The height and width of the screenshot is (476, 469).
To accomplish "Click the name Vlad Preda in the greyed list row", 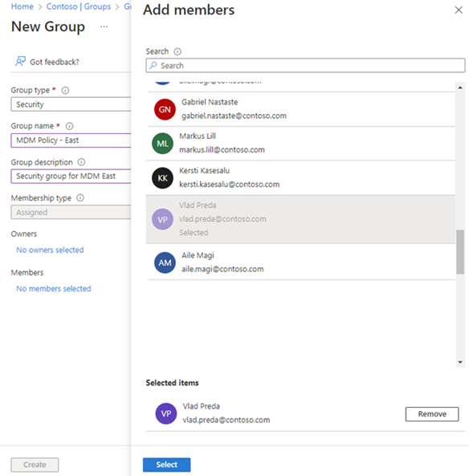I will [x=198, y=205].
